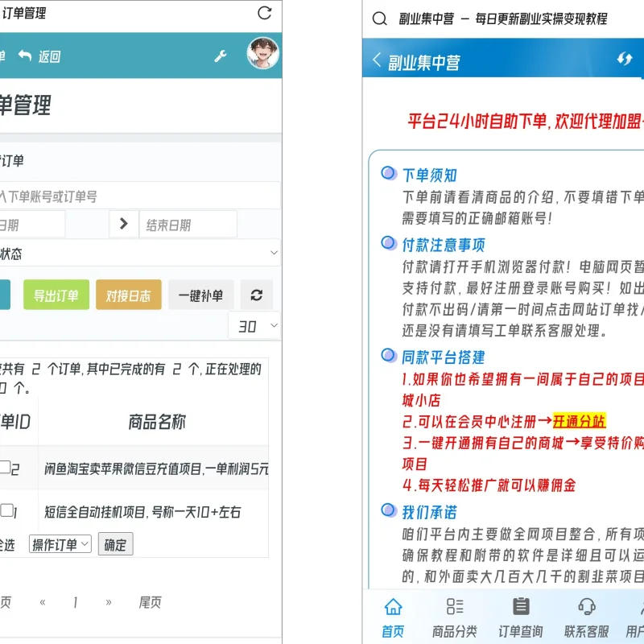Click the refresh arrows icon in blue header
644x644 pixels.
point(625,59)
